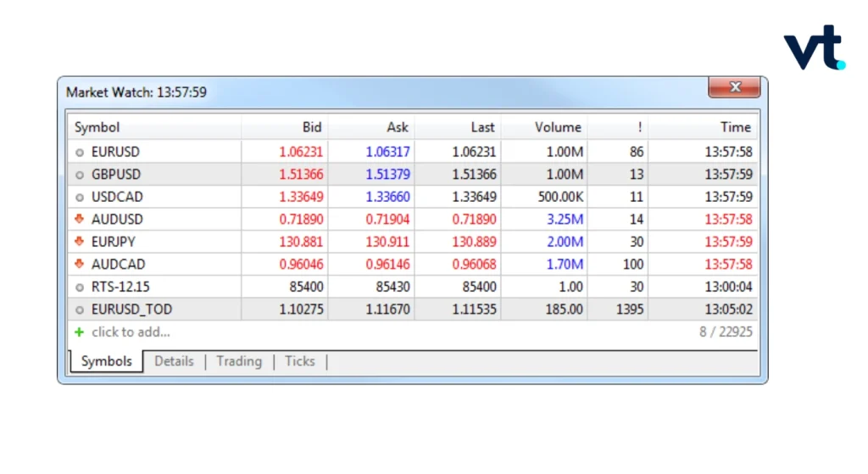This screenshot has width=868, height=474.
Task: Click EURUSD_TOD time 13:05:02
Action: pos(728,309)
